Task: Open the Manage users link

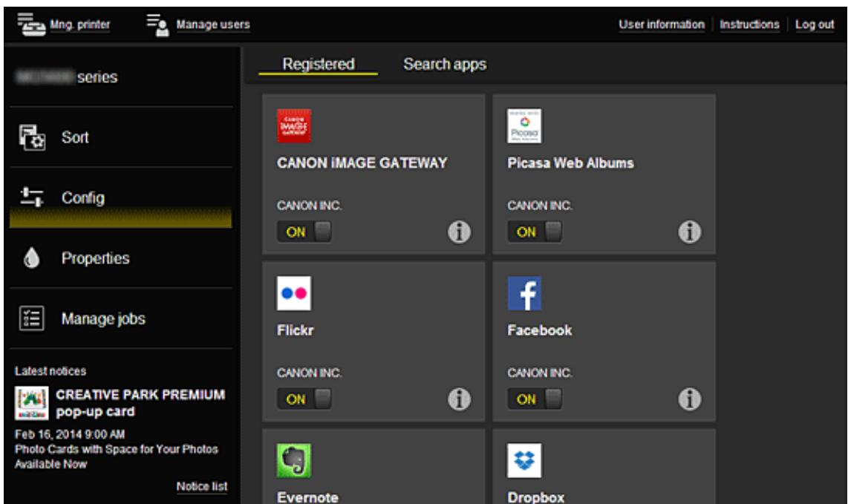Action: 213,25
